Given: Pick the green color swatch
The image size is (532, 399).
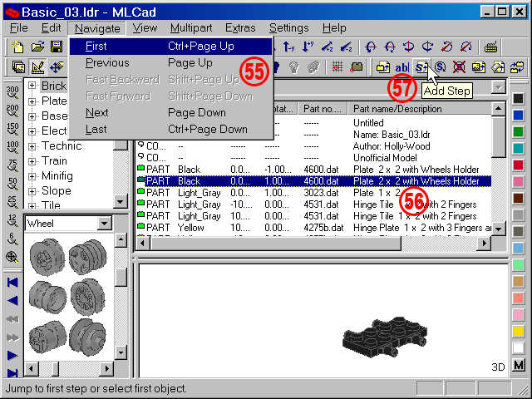Looking at the screenshot, I should coord(518,131).
